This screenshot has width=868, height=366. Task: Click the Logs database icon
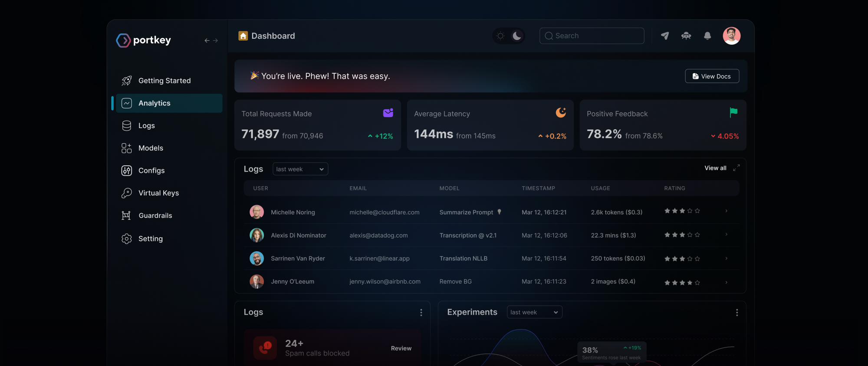tap(126, 126)
